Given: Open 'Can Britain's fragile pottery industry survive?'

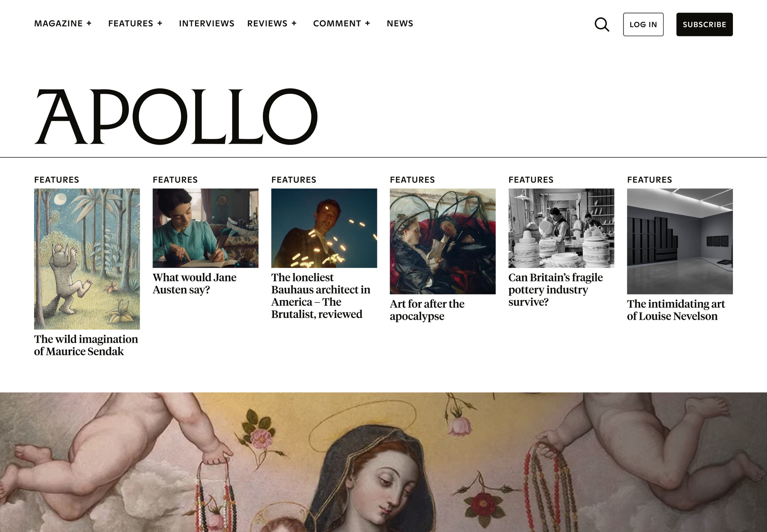Looking at the screenshot, I should click(556, 290).
